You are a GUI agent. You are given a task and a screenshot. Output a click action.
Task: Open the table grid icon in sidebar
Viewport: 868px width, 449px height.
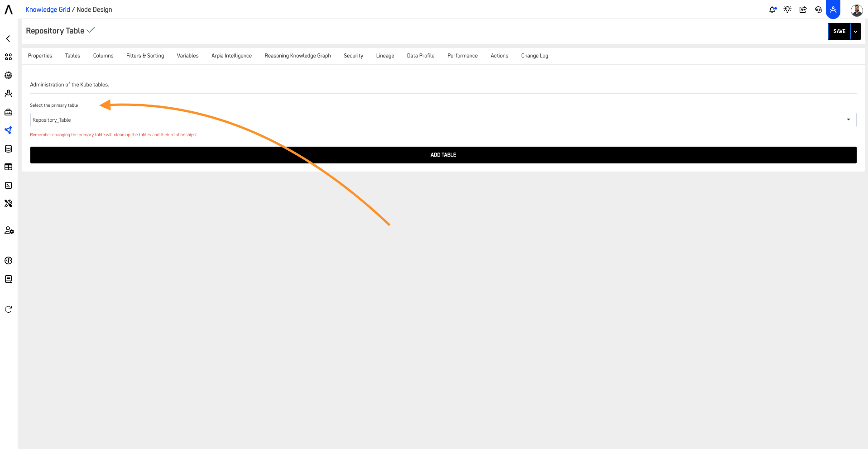(8, 167)
